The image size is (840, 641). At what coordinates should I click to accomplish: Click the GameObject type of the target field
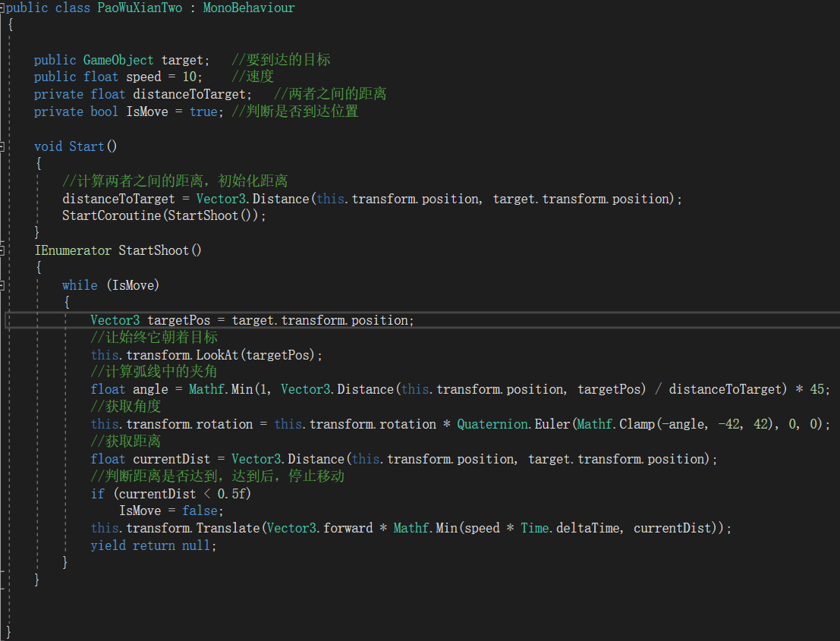click(x=118, y=59)
